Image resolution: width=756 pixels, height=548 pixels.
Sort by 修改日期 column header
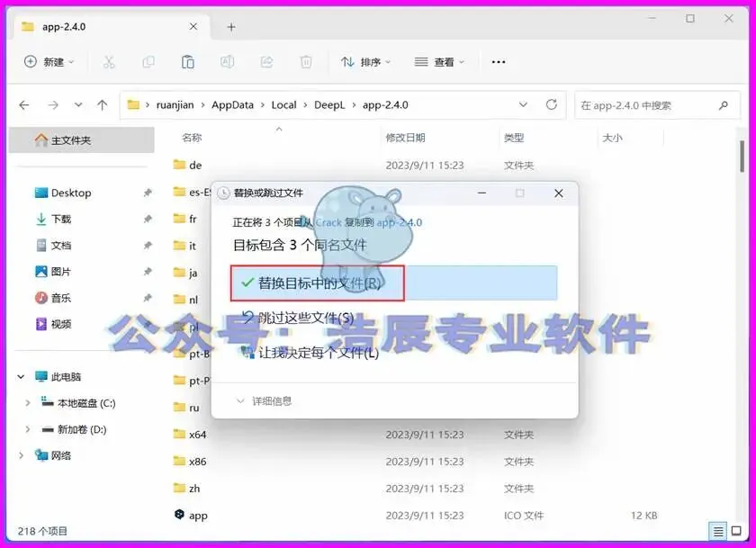[x=406, y=138]
